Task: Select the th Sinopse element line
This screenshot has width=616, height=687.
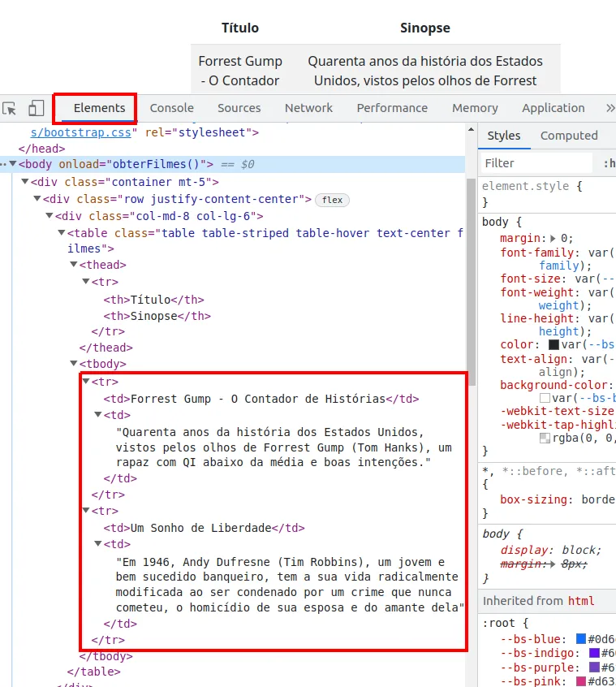Action: [157, 316]
